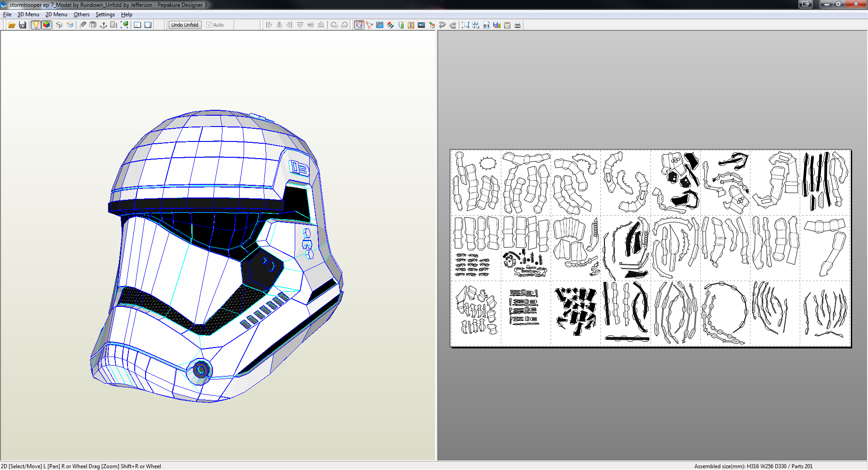The image size is (868, 470).
Task: Expand the Settings menu dropdown
Action: pyautogui.click(x=105, y=14)
